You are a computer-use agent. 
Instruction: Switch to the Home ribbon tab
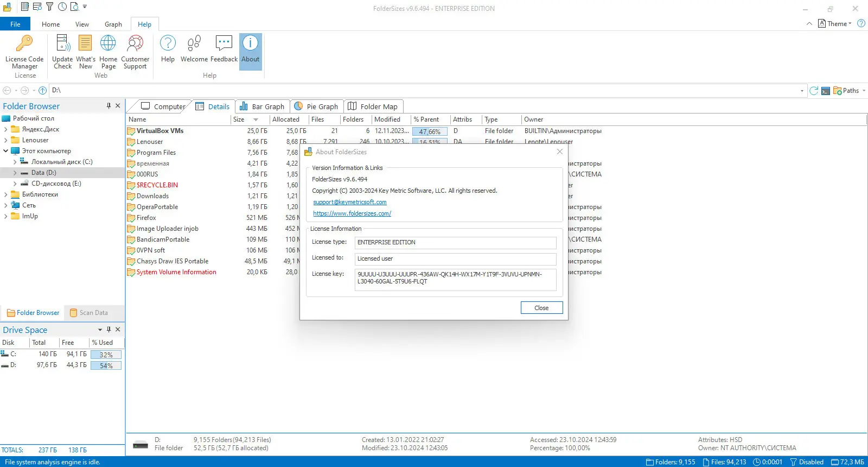[50, 24]
